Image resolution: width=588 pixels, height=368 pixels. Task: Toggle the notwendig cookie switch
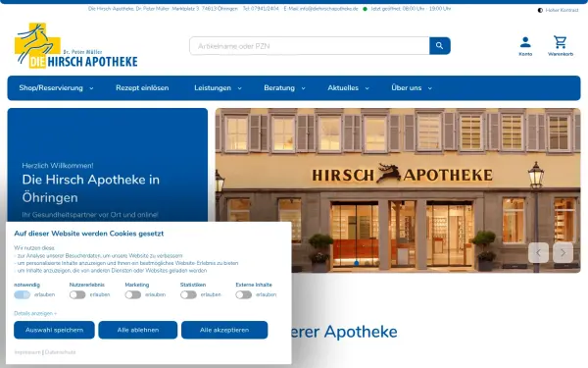tap(23, 294)
